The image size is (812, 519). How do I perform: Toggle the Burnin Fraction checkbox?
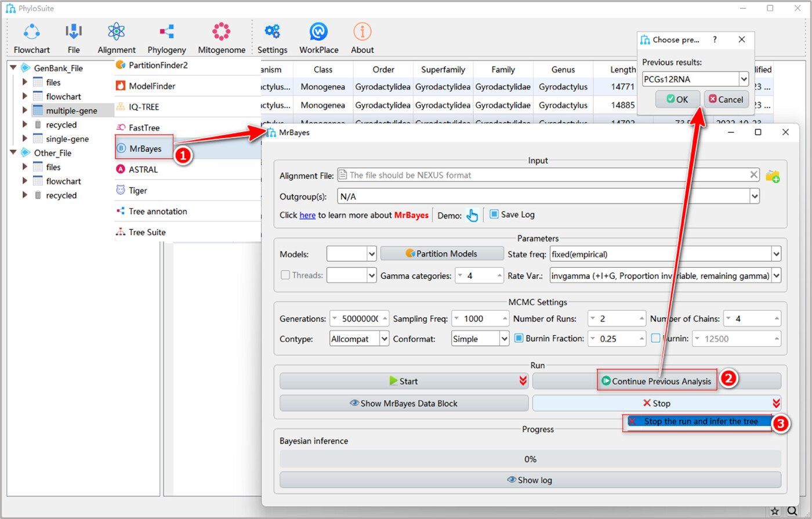(x=519, y=338)
